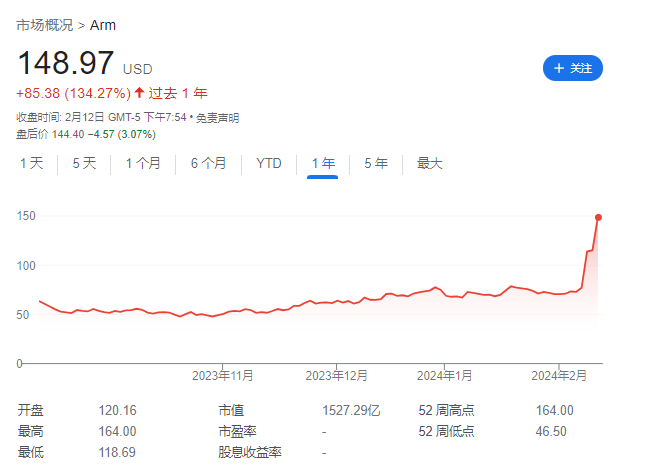This screenshot has height=470, width=646.
Task: Choose the 1 个月 range tab
Action: tap(143, 164)
